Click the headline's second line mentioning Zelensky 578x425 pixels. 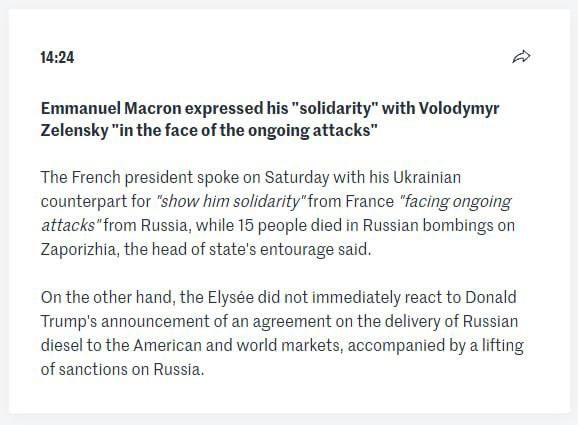pyautogui.click(x=209, y=130)
